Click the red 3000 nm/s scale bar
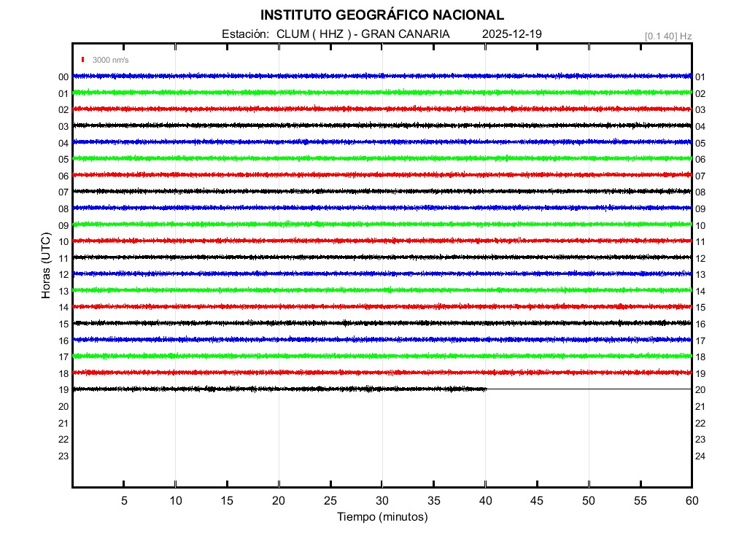 84,60
